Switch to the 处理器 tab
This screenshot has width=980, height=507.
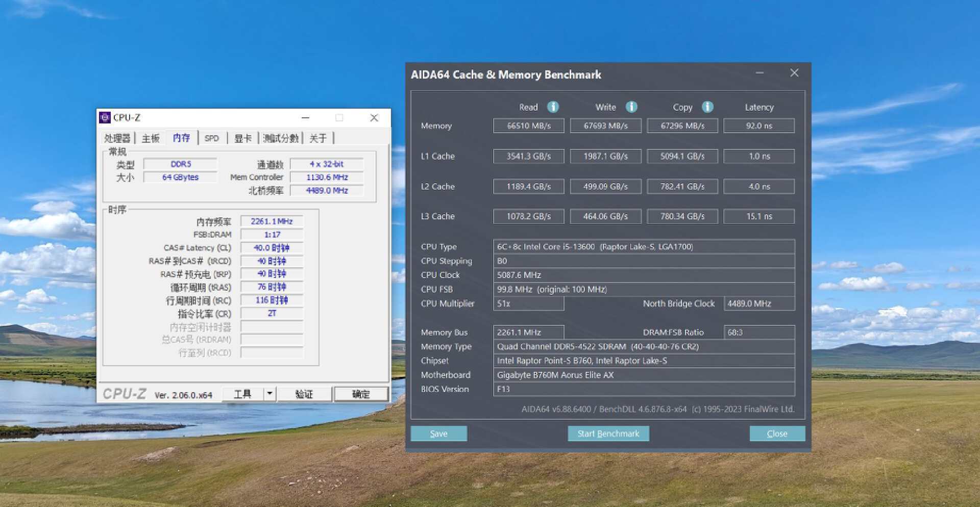point(117,138)
